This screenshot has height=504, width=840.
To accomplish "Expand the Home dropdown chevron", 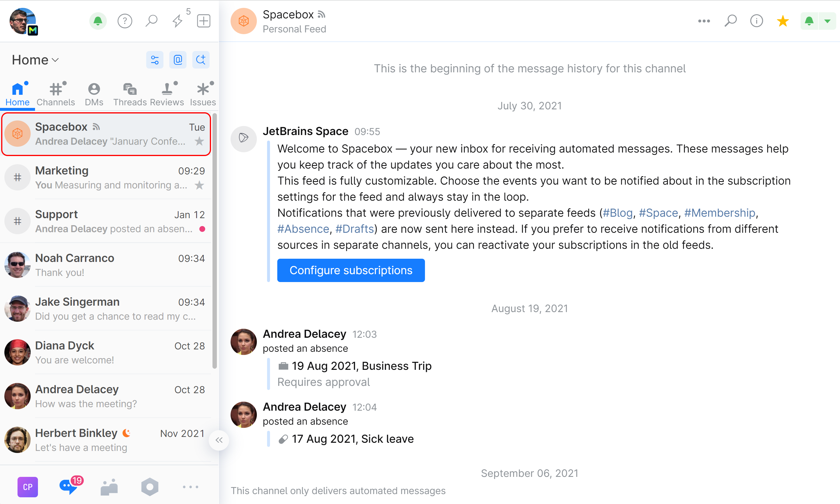I will pyautogui.click(x=55, y=60).
